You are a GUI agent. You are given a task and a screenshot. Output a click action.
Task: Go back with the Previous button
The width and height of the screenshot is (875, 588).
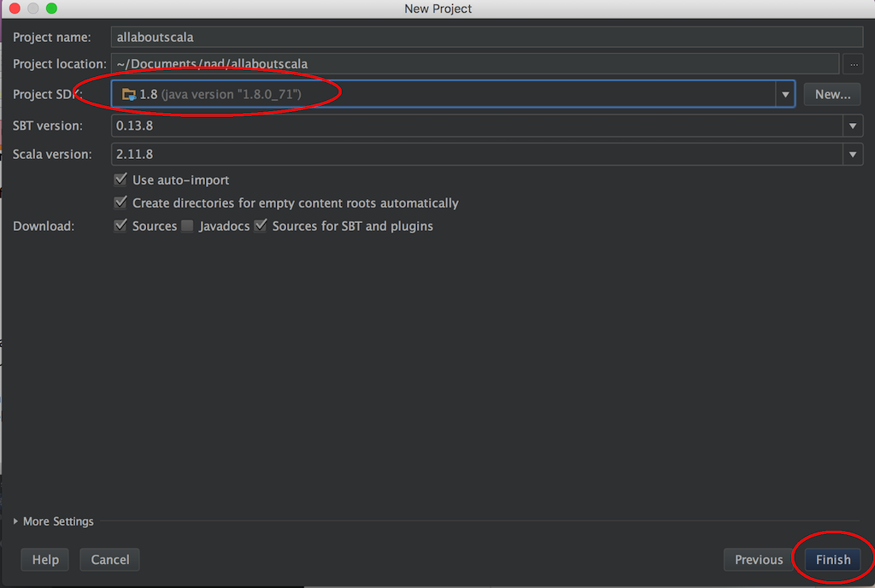click(759, 560)
